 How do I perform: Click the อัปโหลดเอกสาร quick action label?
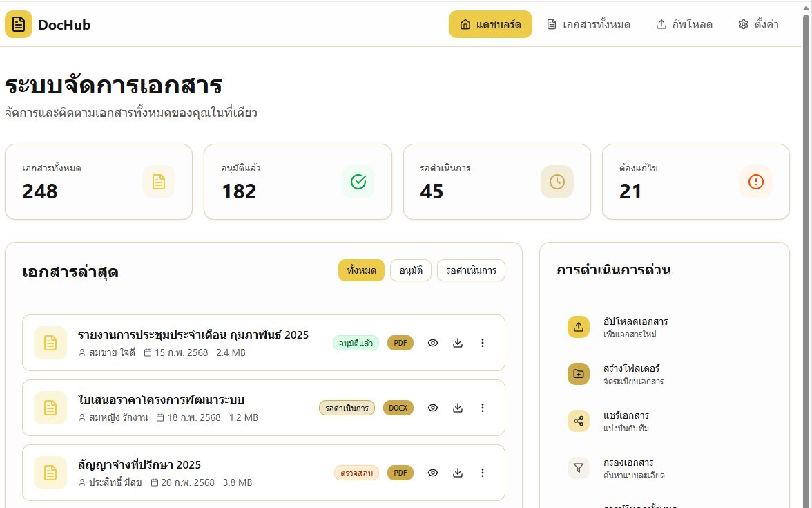point(635,321)
